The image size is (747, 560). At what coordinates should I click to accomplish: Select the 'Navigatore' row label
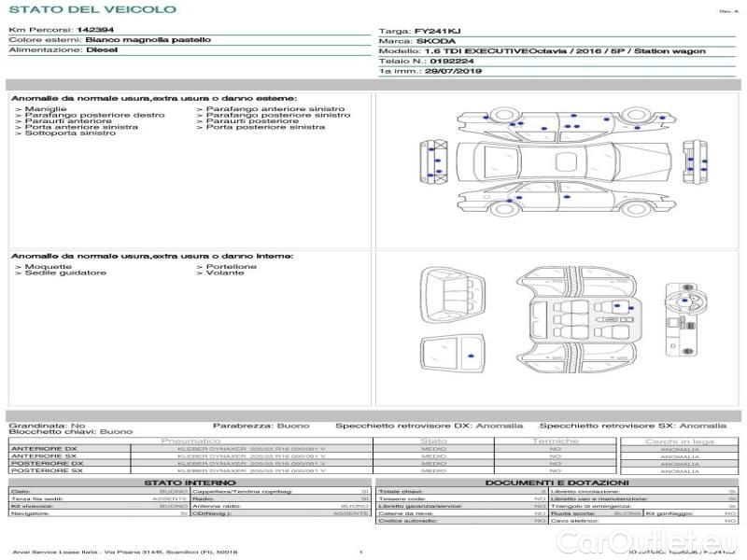tap(30, 514)
